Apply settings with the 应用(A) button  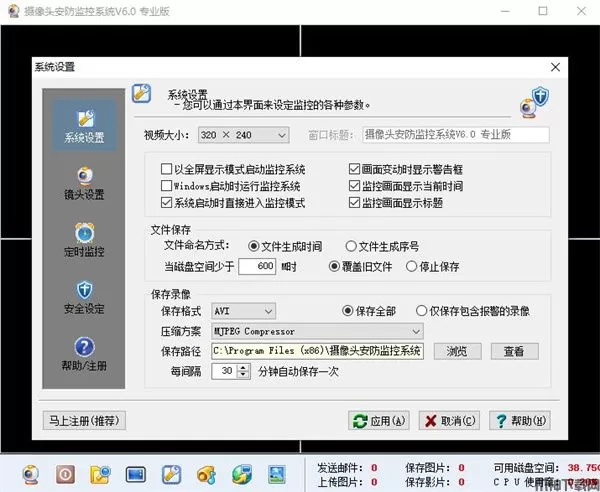(x=379, y=421)
